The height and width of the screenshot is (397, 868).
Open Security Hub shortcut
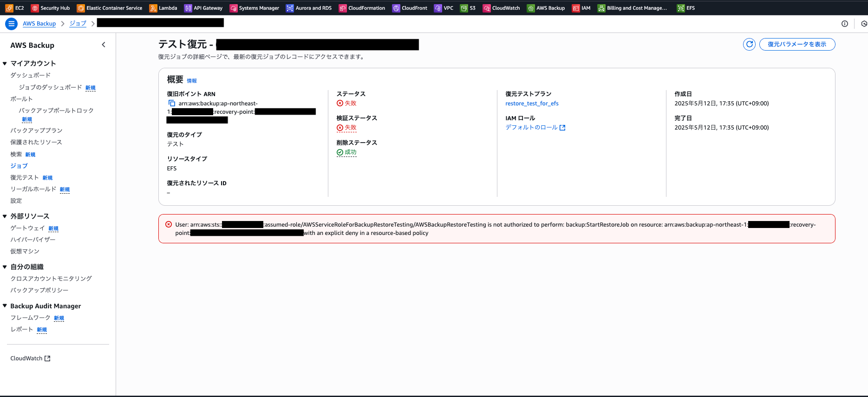click(x=50, y=8)
